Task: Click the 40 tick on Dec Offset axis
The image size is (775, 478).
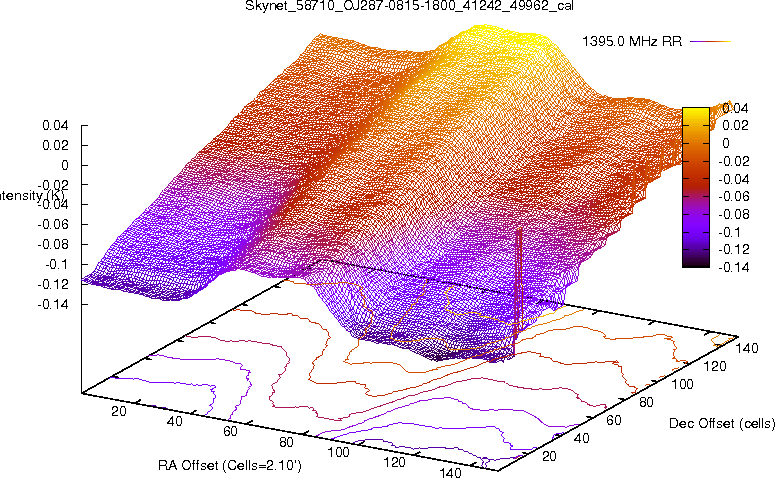Action: pos(582,438)
